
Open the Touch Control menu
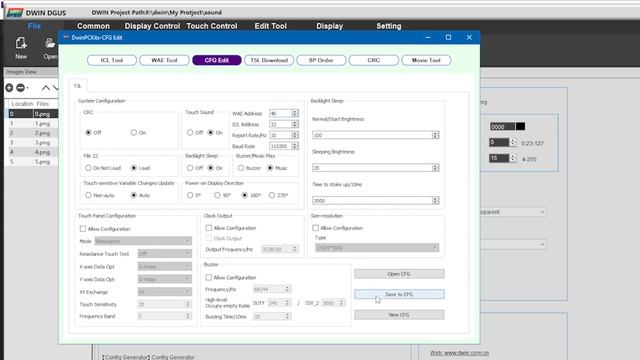211,26
